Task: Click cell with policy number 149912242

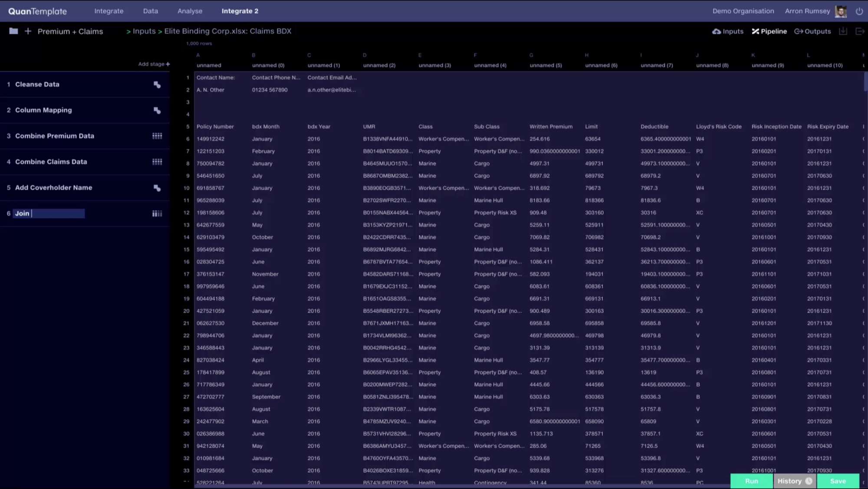Action: point(210,139)
